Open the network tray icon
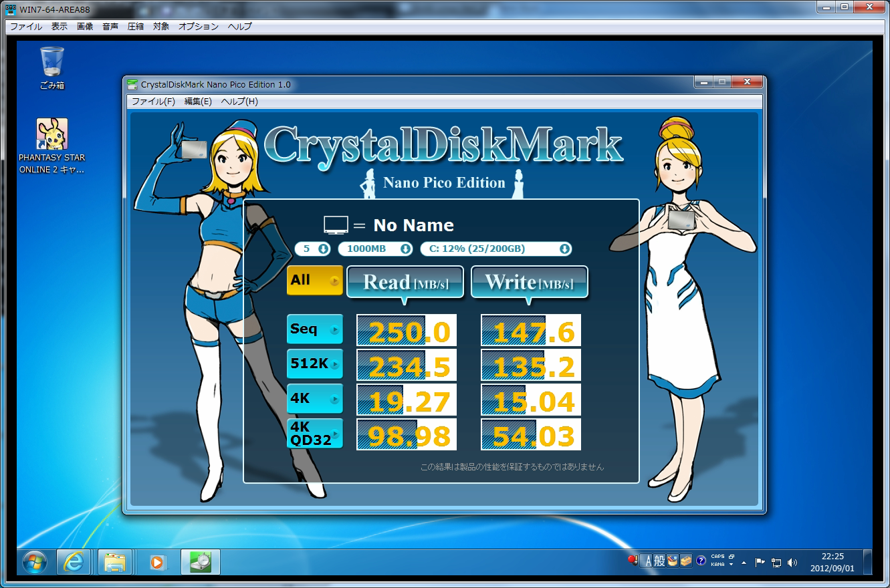Viewport: 890px width, 588px height. 776,563
